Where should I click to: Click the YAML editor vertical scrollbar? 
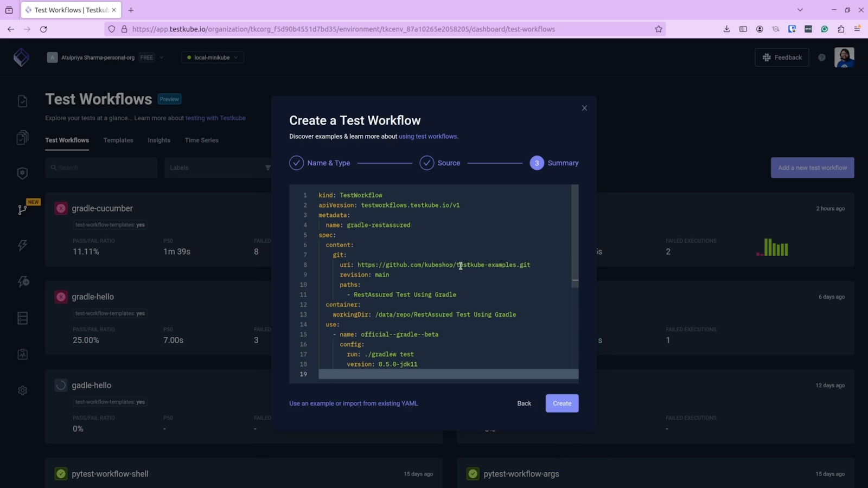point(575,236)
